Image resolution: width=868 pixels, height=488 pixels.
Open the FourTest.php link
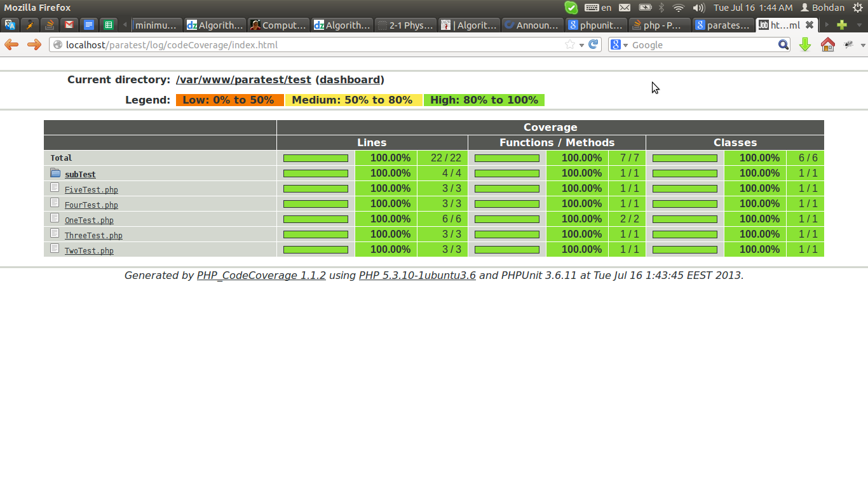92,205
